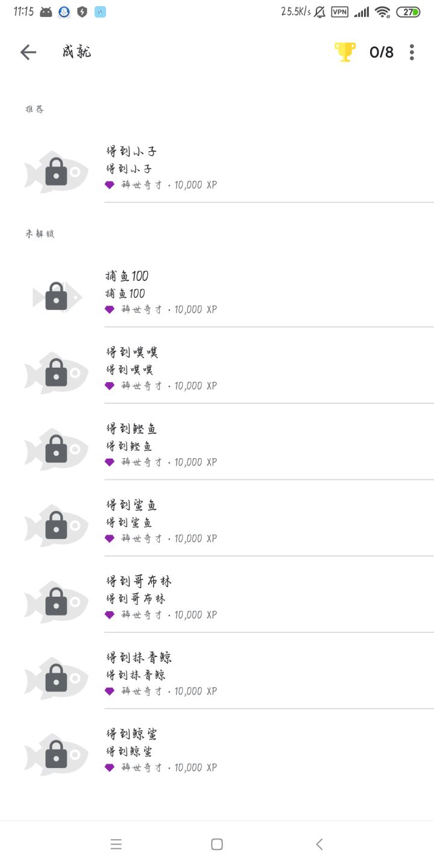
Task: Tap the locked fish icon for 得到鲸鲨
Action: pyautogui.click(x=56, y=754)
